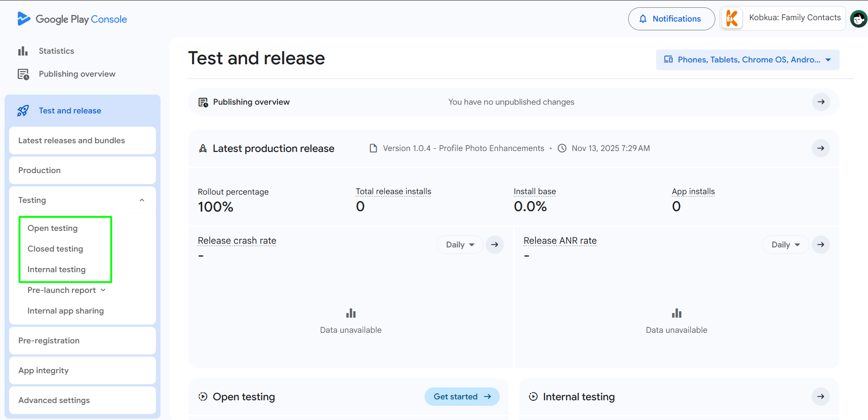Click the Statistics sidebar icon
Viewport: 868px width, 420px height.
(23, 50)
